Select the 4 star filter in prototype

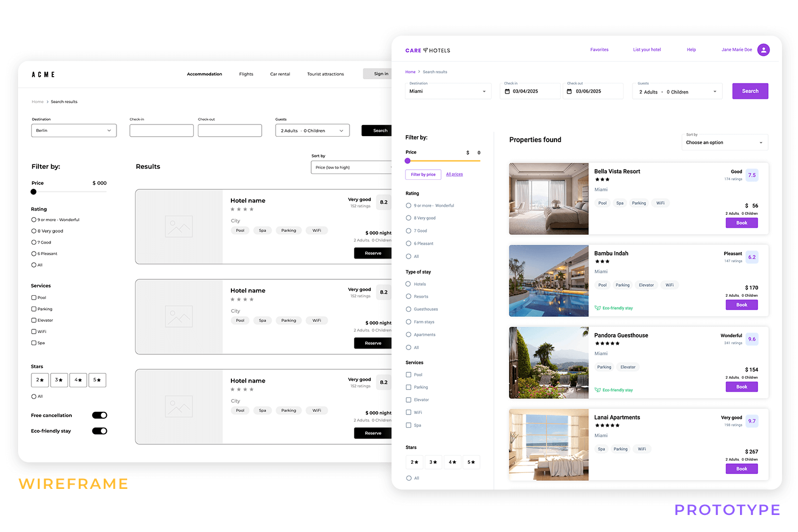point(452,462)
